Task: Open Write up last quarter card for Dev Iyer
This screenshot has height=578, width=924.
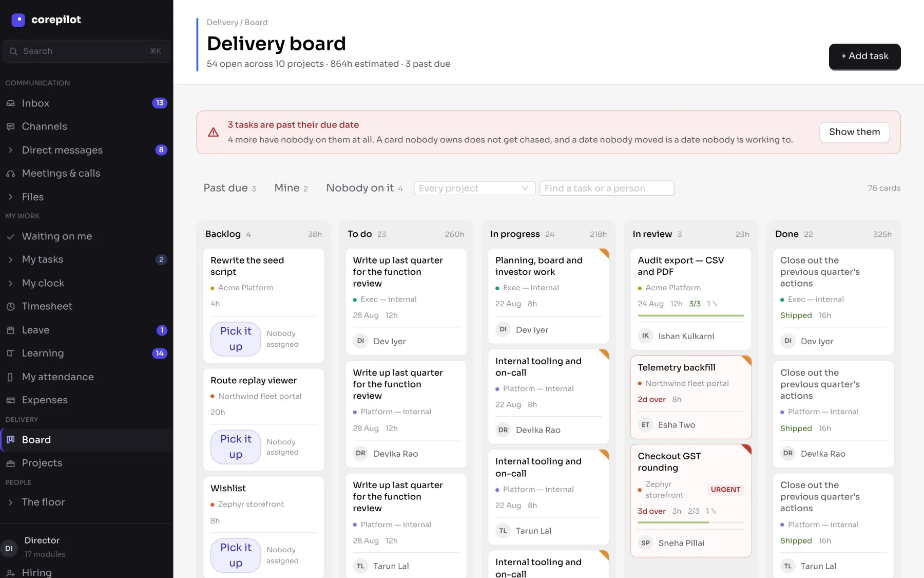Action: coord(406,302)
